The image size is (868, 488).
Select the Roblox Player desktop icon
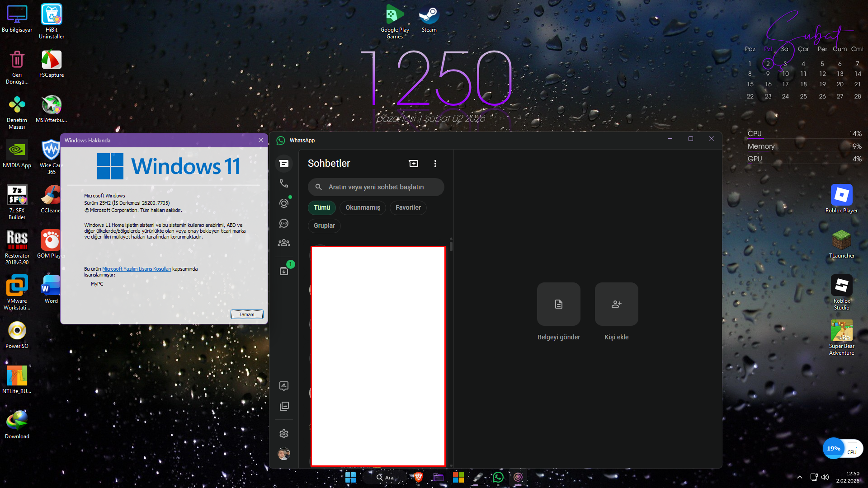point(841,199)
